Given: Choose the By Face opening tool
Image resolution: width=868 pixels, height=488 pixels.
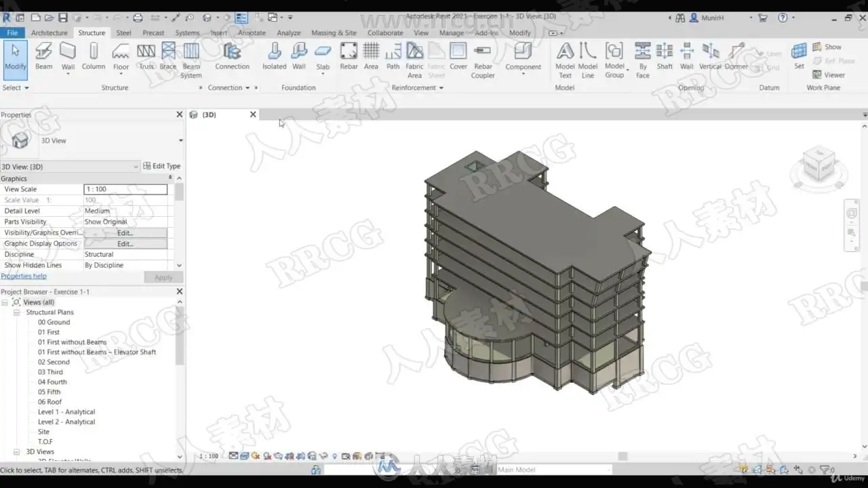Looking at the screenshot, I should click(643, 60).
